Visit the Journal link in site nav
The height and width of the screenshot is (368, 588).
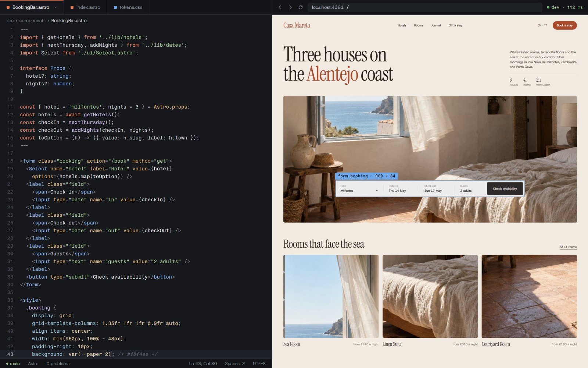coord(436,25)
